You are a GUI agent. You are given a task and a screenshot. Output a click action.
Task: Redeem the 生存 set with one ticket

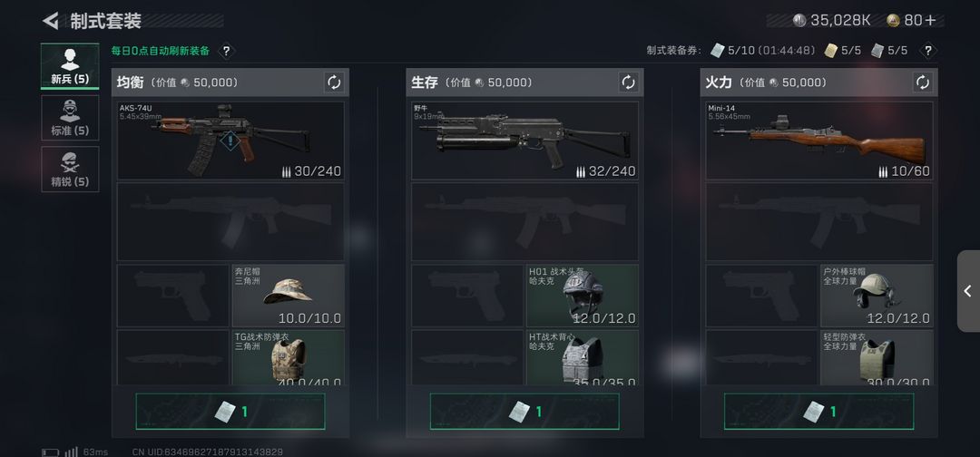coord(525,412)
